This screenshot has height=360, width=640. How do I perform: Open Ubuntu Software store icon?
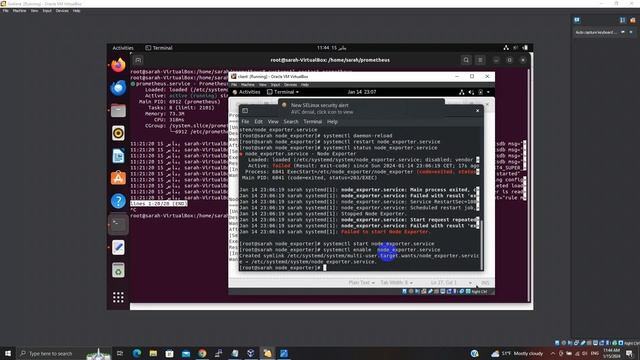point(118,178)
